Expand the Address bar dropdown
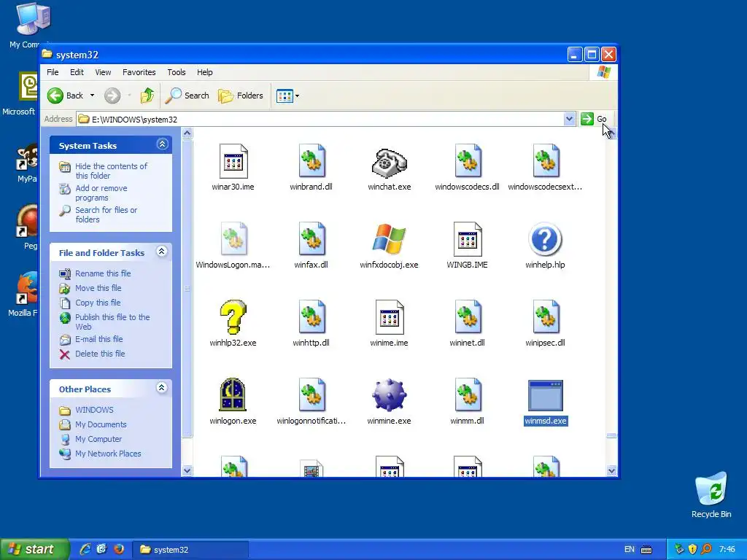The image size is (747, 560). 569,119
